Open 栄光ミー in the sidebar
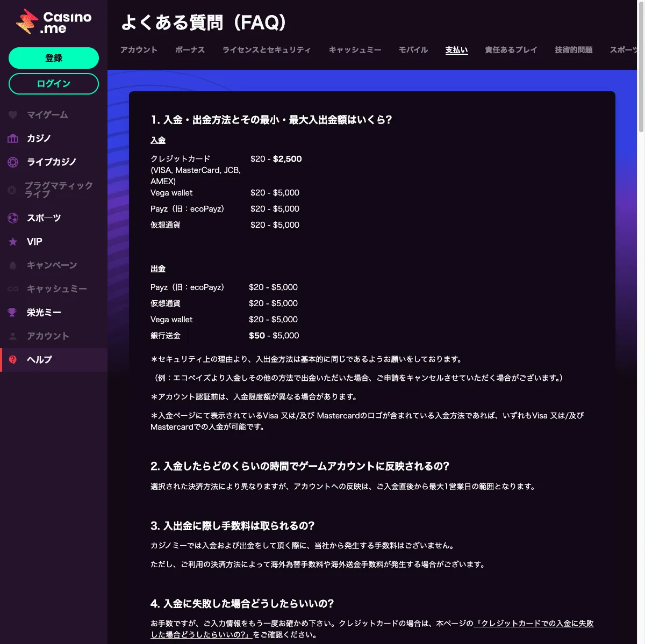This screenshot has height=644, width=645. click(54, 313)
